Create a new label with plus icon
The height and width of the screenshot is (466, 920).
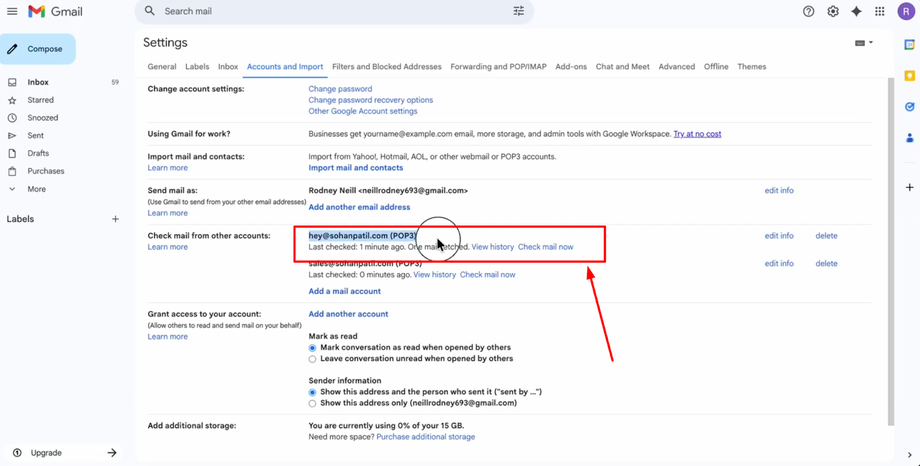click(x=115, y=219)
